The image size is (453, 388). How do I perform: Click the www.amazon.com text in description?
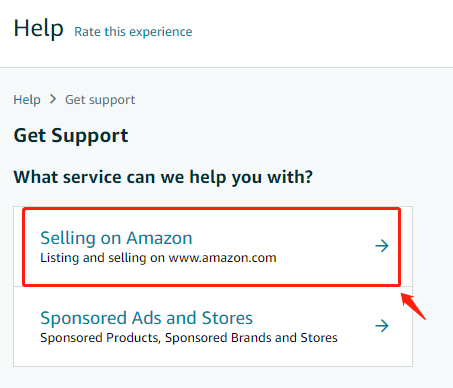222,258
